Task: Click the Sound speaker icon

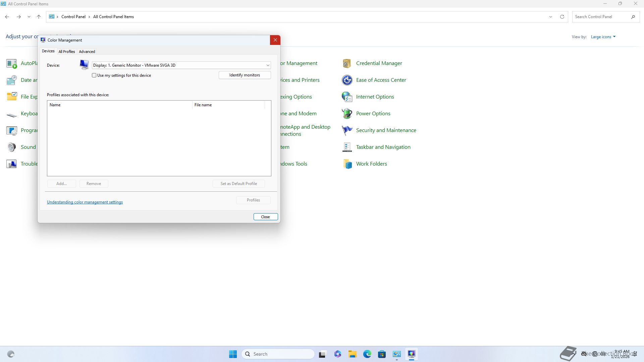Action: point(11,147)
